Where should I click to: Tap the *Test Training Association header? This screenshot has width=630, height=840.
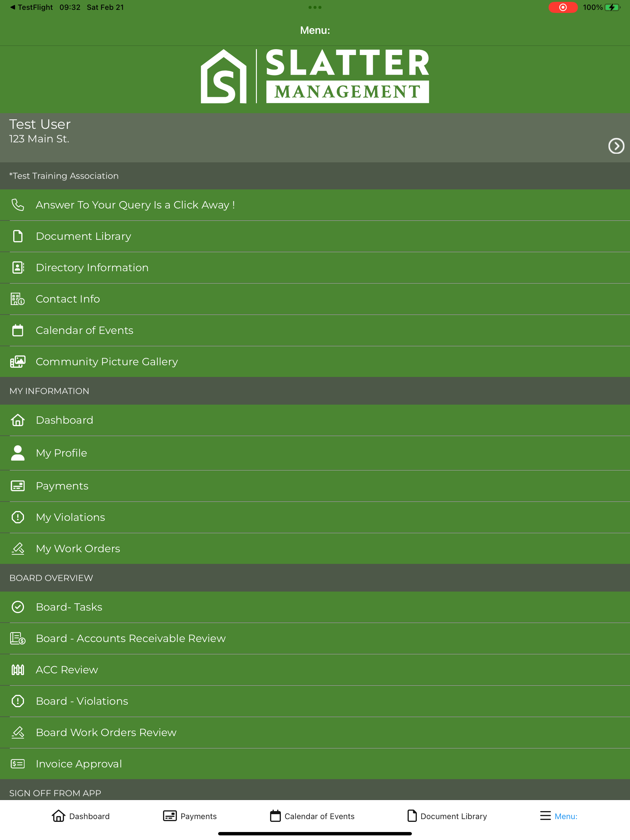pos(315,176)
